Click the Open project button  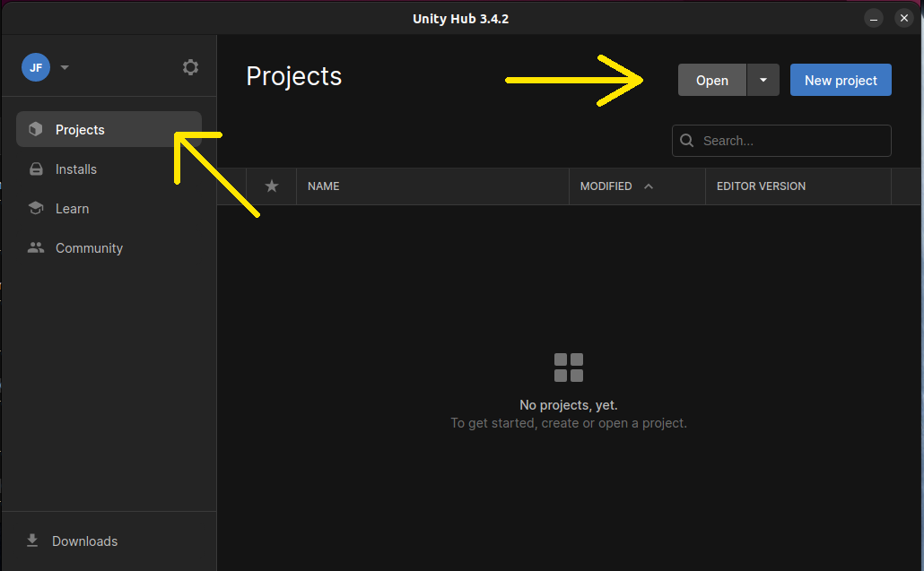pyautogui.click(x=712, y=80)
